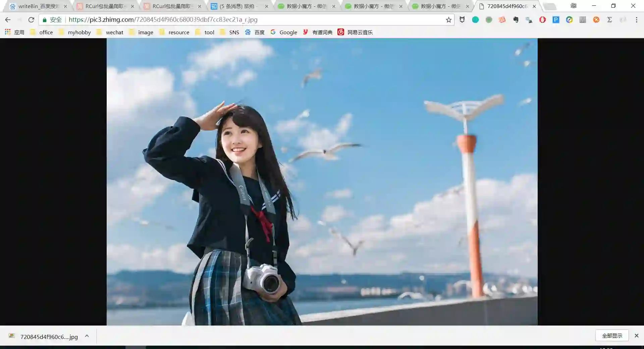Bookmark this page with the star icon
This screenshot has height=349, width=644.
point(448,20)
